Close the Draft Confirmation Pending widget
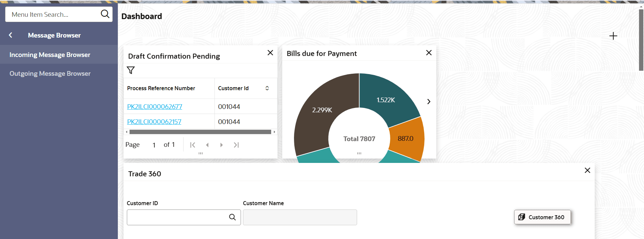Screen dimensions: 644x239 coord(270,53)
